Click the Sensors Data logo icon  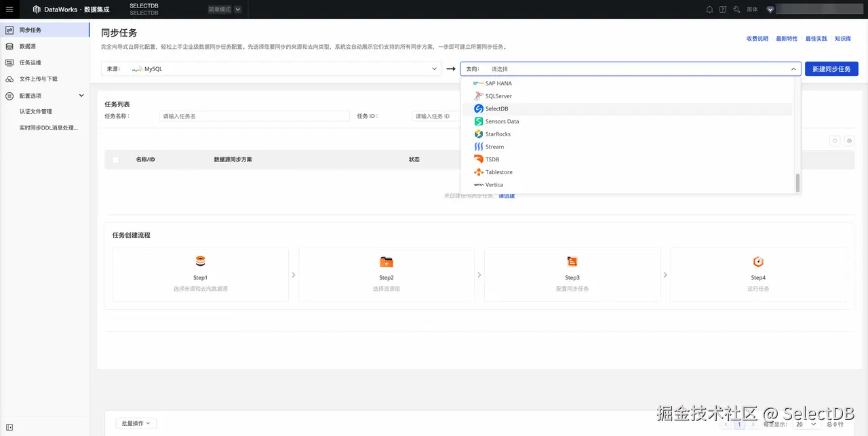479,121
